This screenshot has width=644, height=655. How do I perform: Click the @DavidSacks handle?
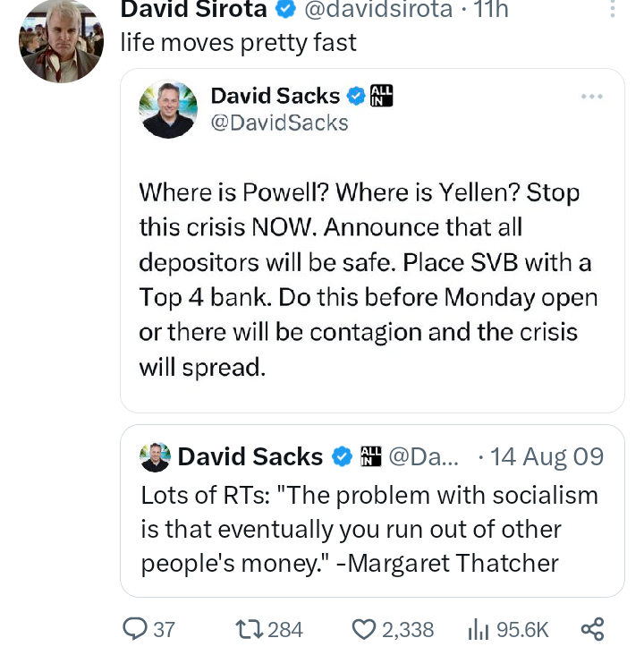(x=279, y=123)
